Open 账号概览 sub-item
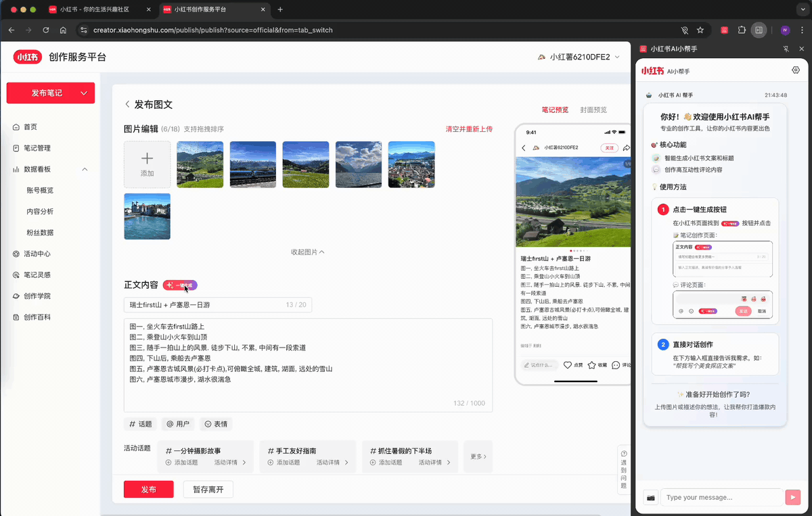 pyautogui.click(x=40, y=190)
